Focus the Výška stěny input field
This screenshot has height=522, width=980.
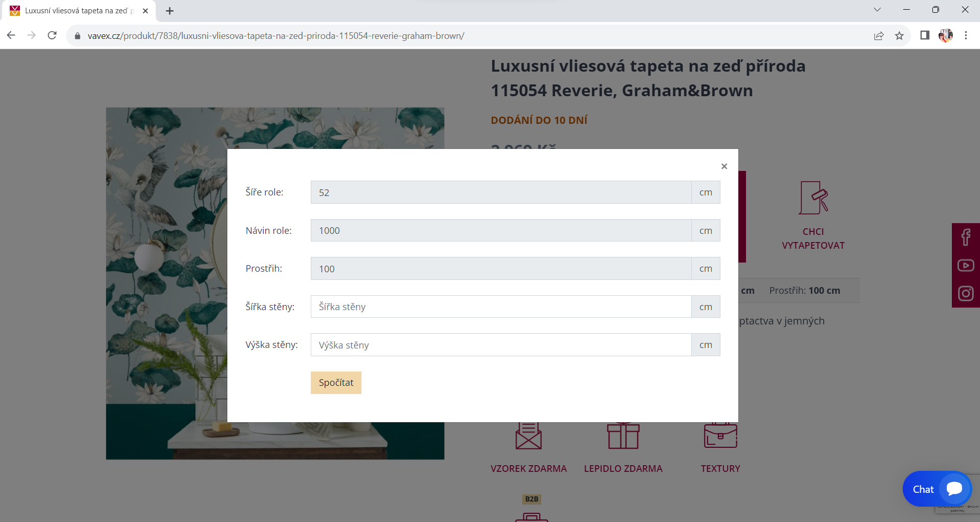(500, 345)
